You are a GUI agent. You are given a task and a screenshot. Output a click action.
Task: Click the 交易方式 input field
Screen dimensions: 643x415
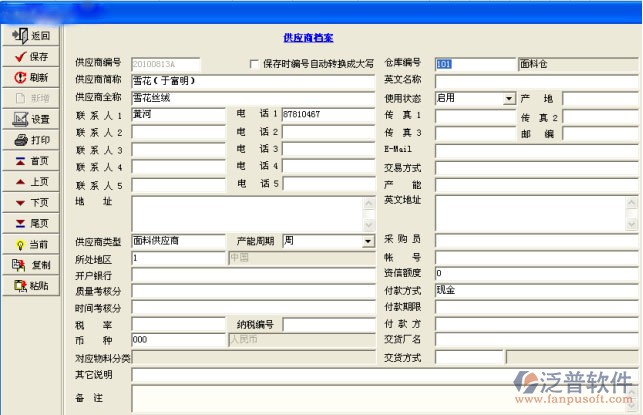coord(536,168)
